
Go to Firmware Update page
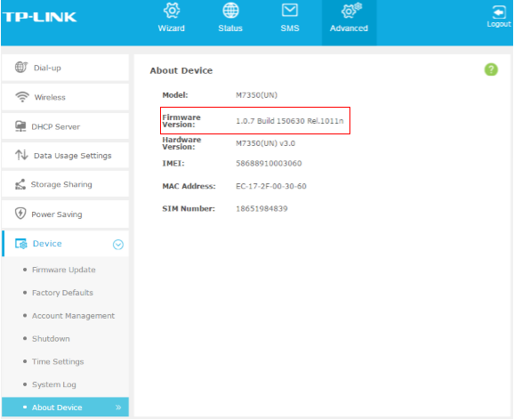64,270
